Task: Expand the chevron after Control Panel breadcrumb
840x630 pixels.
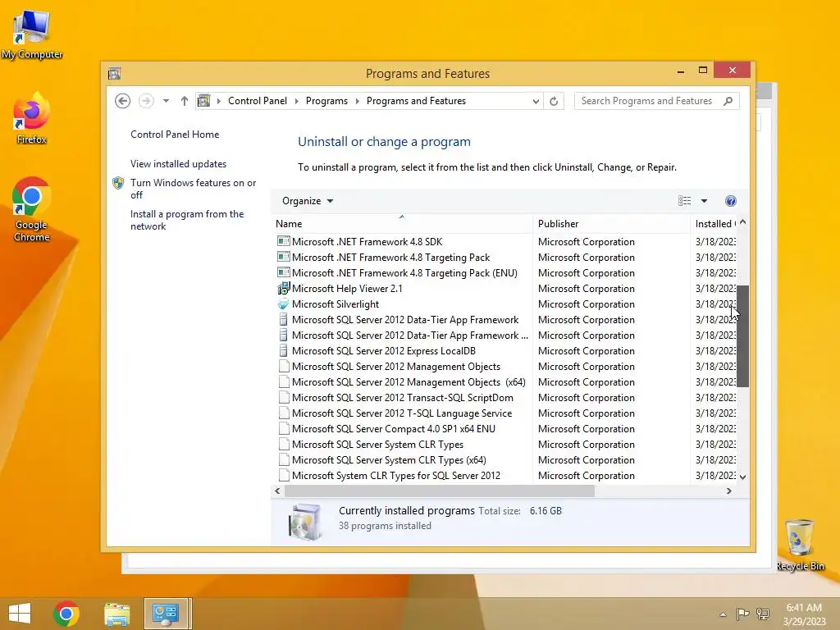Action: click(297, 101)
